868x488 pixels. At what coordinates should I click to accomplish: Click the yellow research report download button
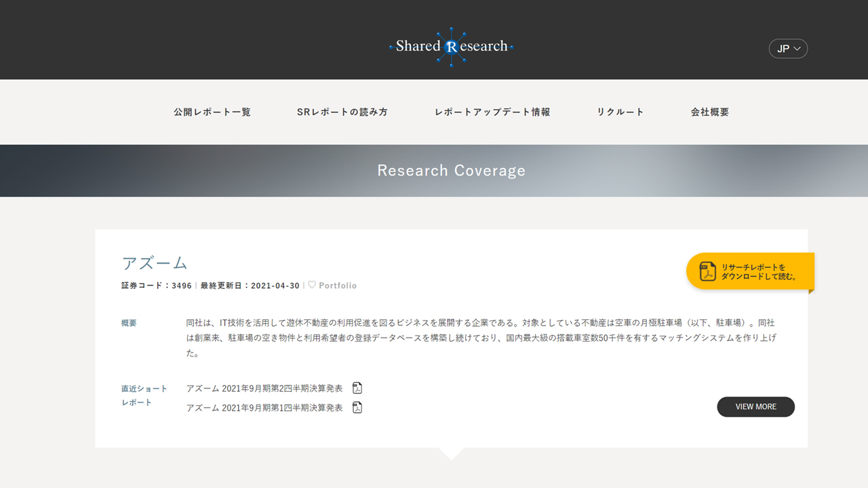(750, 271)
